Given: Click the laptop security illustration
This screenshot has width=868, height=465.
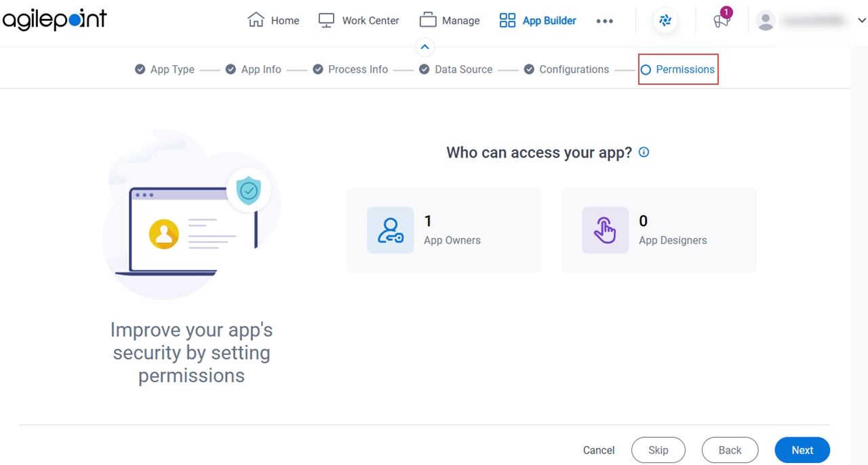Looking at the screenshot, I should [192, 214].
